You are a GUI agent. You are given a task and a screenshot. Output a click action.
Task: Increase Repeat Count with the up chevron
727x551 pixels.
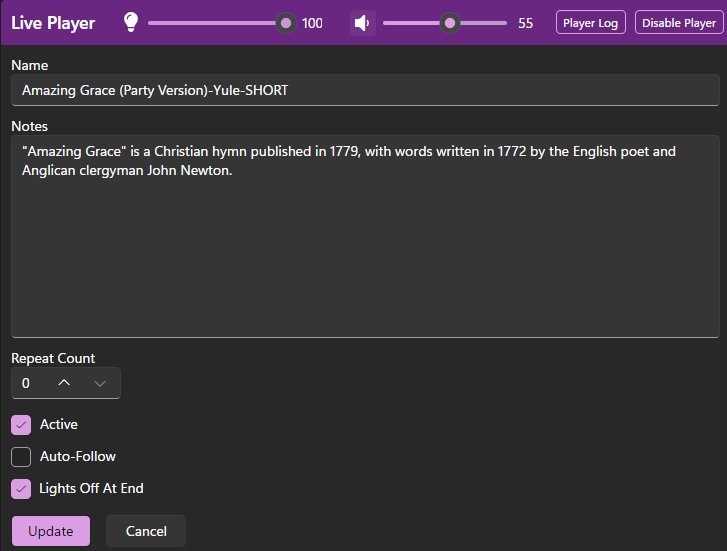[64, 383]
